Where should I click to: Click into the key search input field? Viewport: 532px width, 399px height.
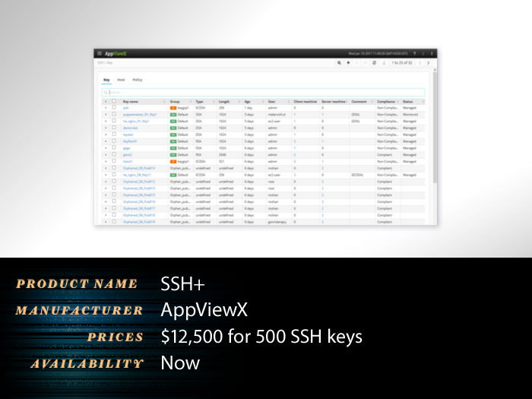coord(263,92)
